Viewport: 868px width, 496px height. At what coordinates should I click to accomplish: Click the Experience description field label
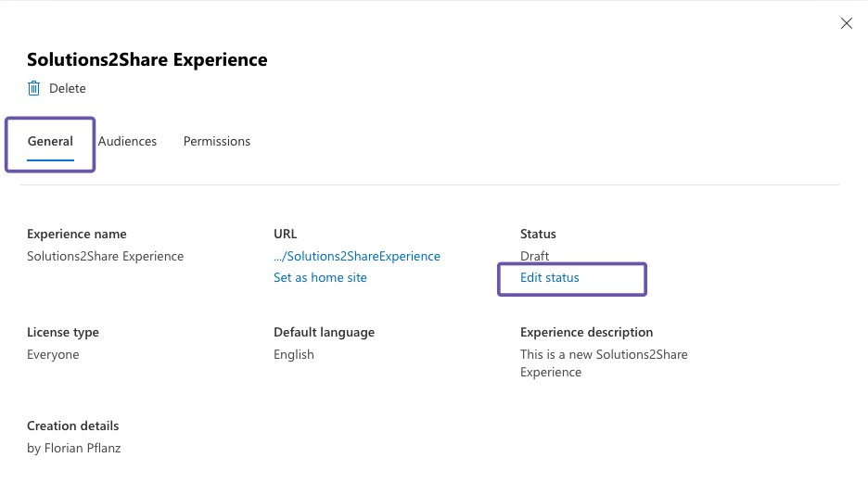point(587,333)
